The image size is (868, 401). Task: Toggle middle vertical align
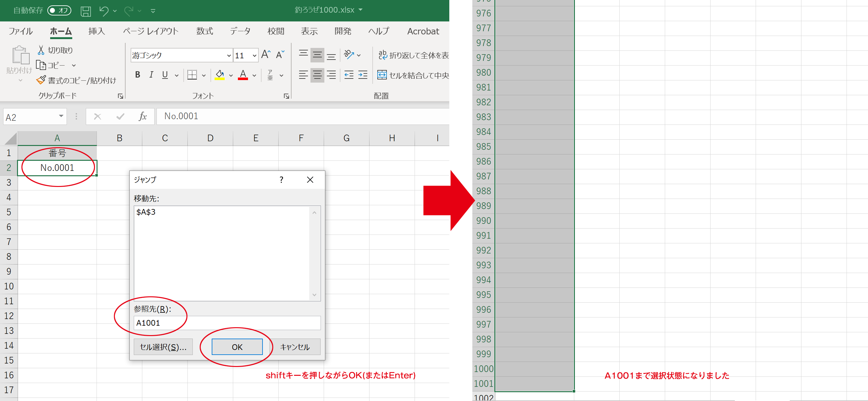click(317, 55)
